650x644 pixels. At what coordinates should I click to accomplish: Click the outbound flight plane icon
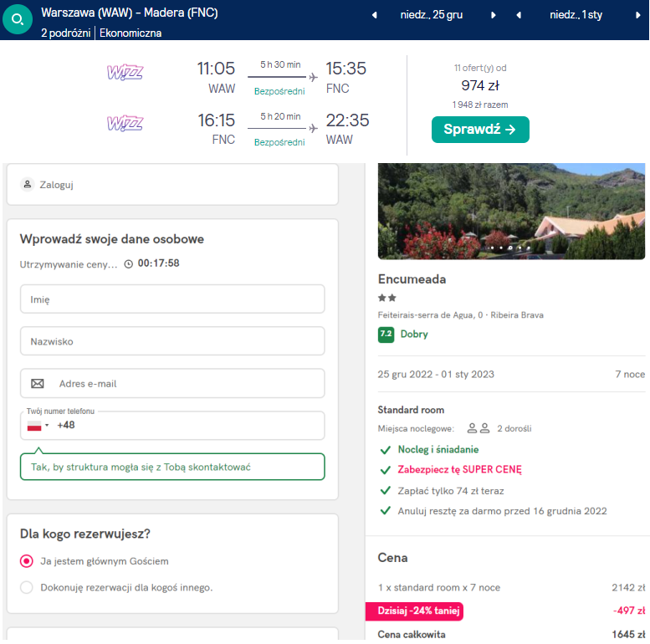[314, 77]
